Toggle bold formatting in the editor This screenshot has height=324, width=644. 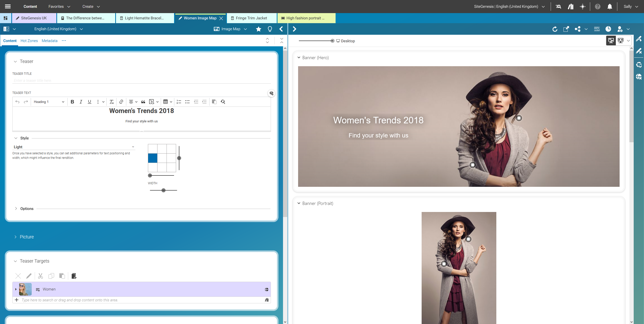72,102
